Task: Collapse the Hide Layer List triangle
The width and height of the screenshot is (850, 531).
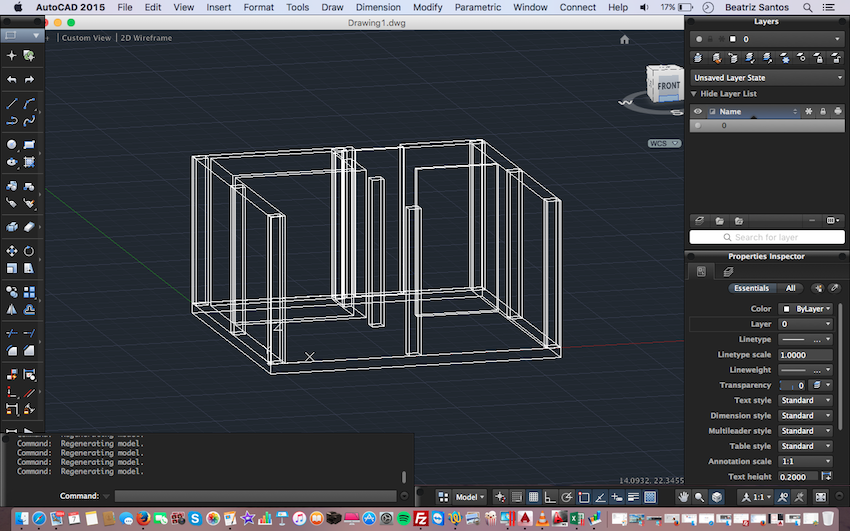Action: pyautogui.click(x=693, y=94)
